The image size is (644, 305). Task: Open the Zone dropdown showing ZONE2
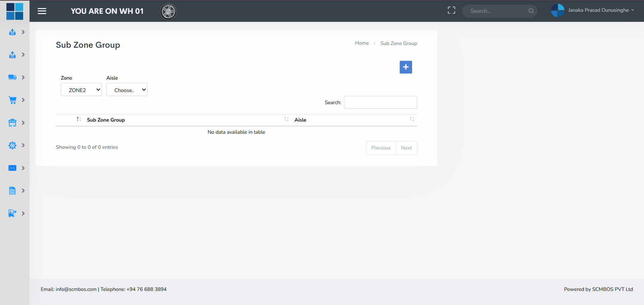click(81, 90)
